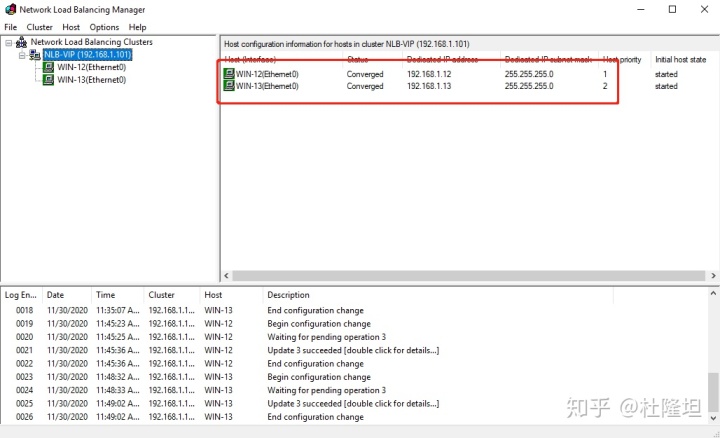Minimize the Network Load Balancing Manager window

coord(641,9)
